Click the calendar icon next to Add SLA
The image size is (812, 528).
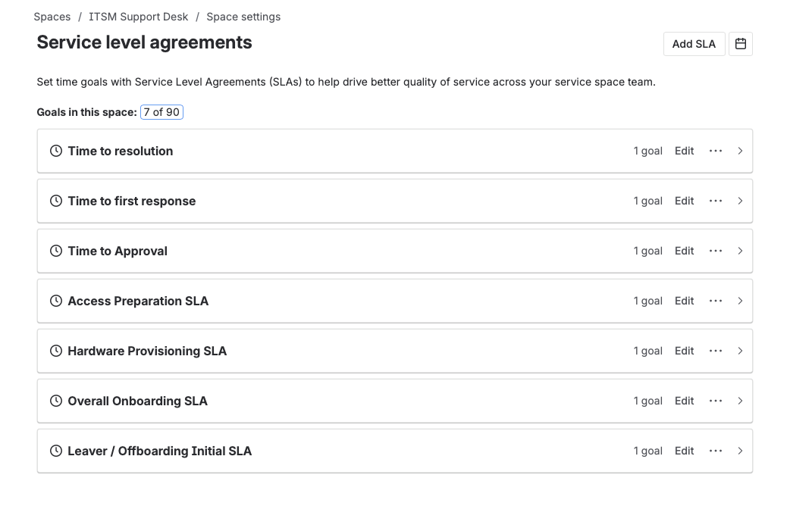741,44
